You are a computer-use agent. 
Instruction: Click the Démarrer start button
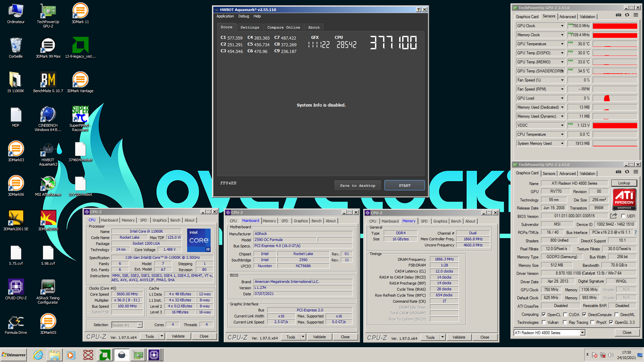point(14,355)
